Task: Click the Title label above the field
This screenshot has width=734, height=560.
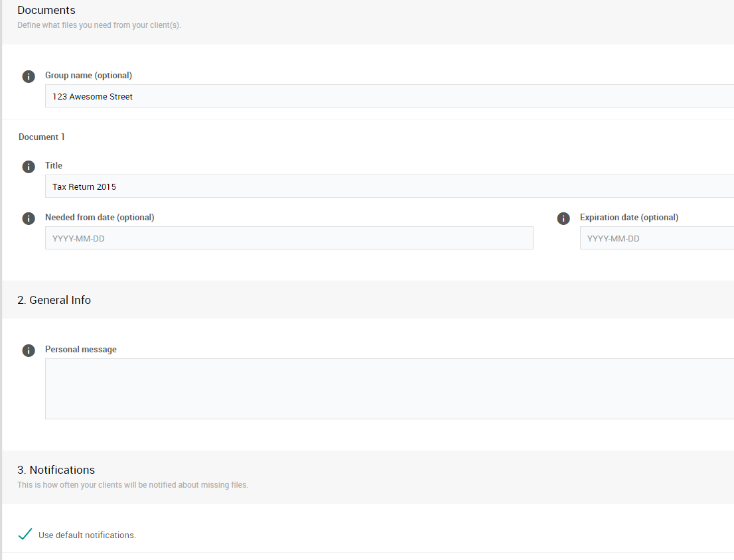Action: [x=54, y=165]
